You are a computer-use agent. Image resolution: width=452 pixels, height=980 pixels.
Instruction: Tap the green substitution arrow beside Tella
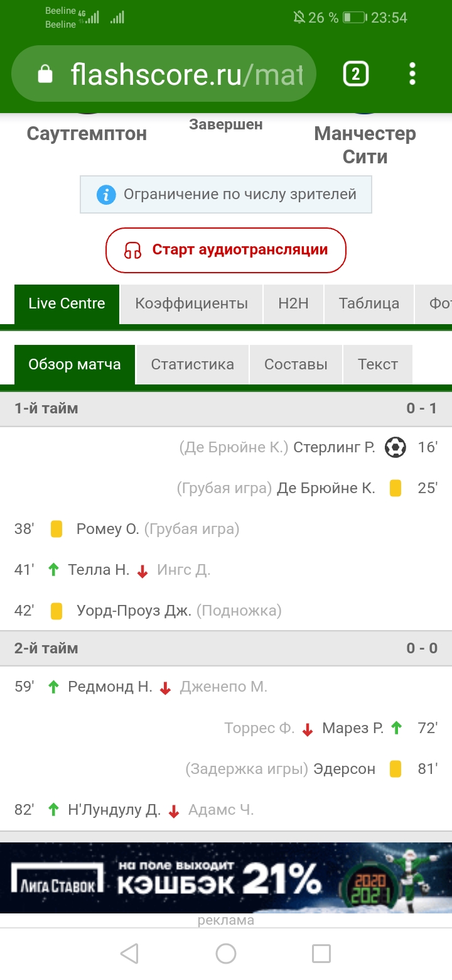click(54, 570)
